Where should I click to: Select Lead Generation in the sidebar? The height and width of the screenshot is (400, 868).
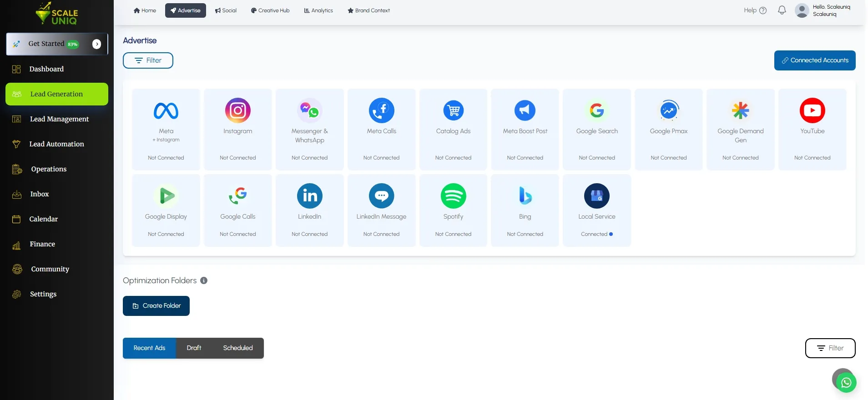57,94
